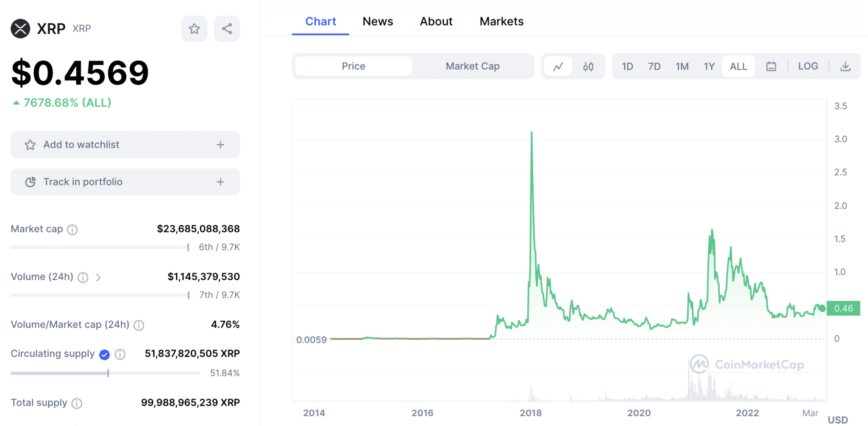Click plus icon on Track in portfolio
The height and width of the screenshot is (426, 868).
coord(220,182)
